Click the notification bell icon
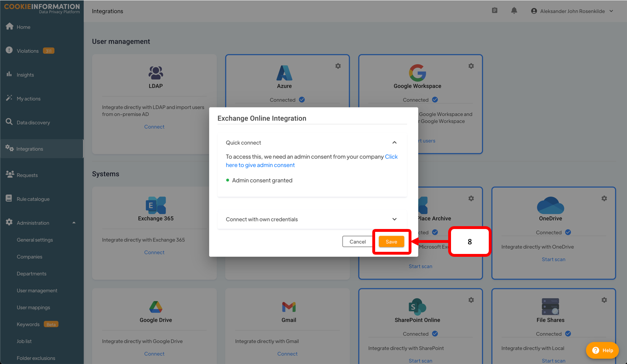This screenshot has width=627, height=364. click(514, 11)
